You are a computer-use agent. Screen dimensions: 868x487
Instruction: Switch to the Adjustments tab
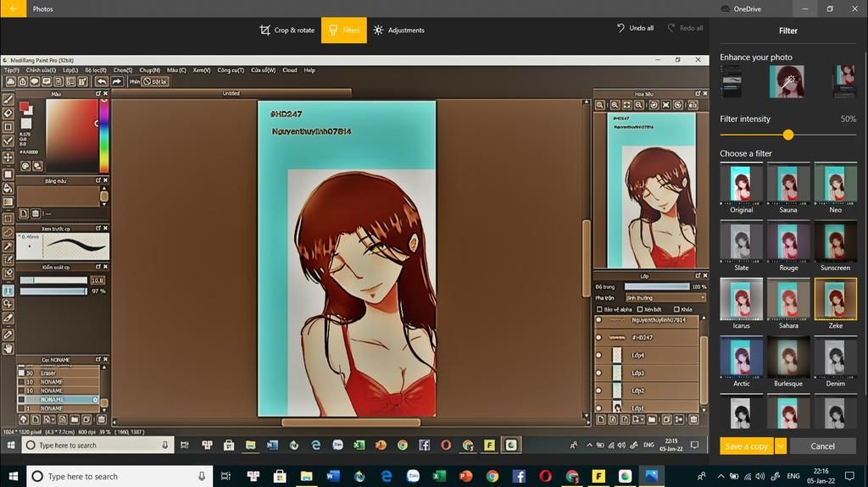[399, 30]
